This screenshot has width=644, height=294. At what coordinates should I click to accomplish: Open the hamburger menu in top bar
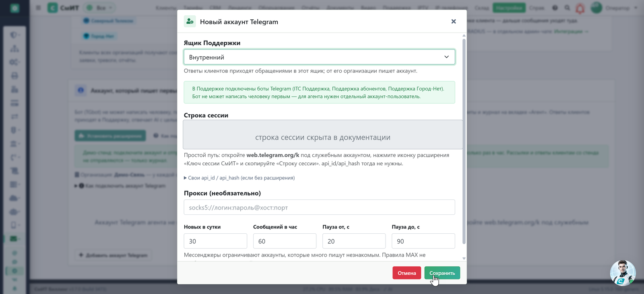pos(38,8)
